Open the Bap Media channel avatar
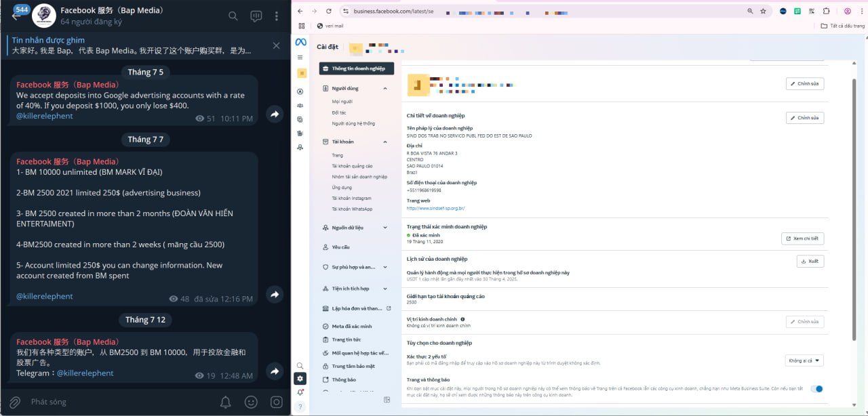The height and width of the screenshot is (416, 868). click(x=43, y=15)
